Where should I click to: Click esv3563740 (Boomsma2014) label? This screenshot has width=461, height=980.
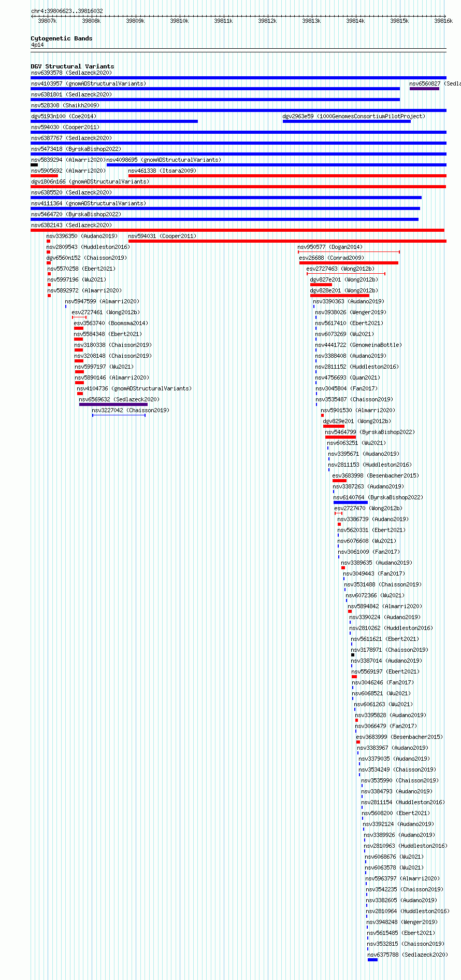point(111,324)
